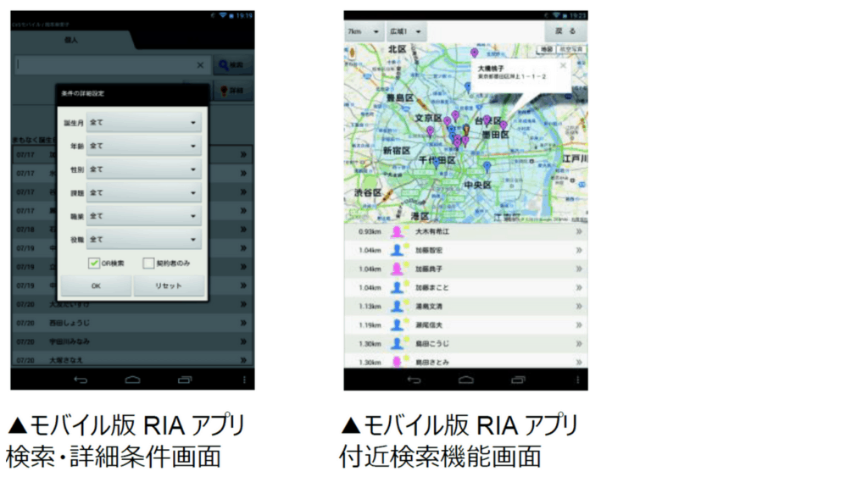Close the 大橋桃子 map info popup
The height and width of the screenshot is (488, 868).
[563, 65]
